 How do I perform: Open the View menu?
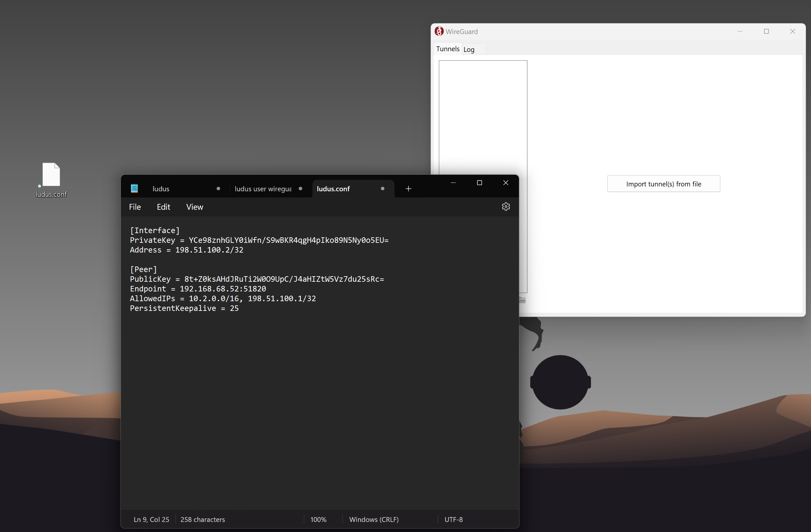click(x=194, y=207)
